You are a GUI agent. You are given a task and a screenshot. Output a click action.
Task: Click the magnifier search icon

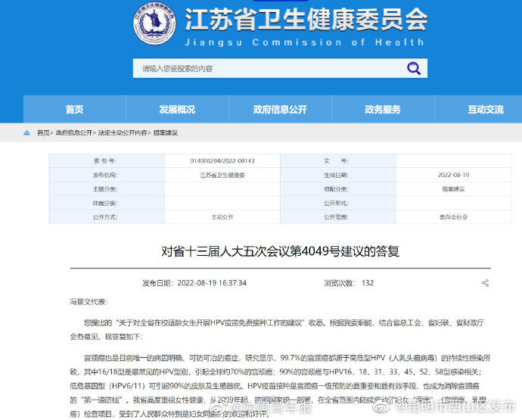tap(414, 68)
